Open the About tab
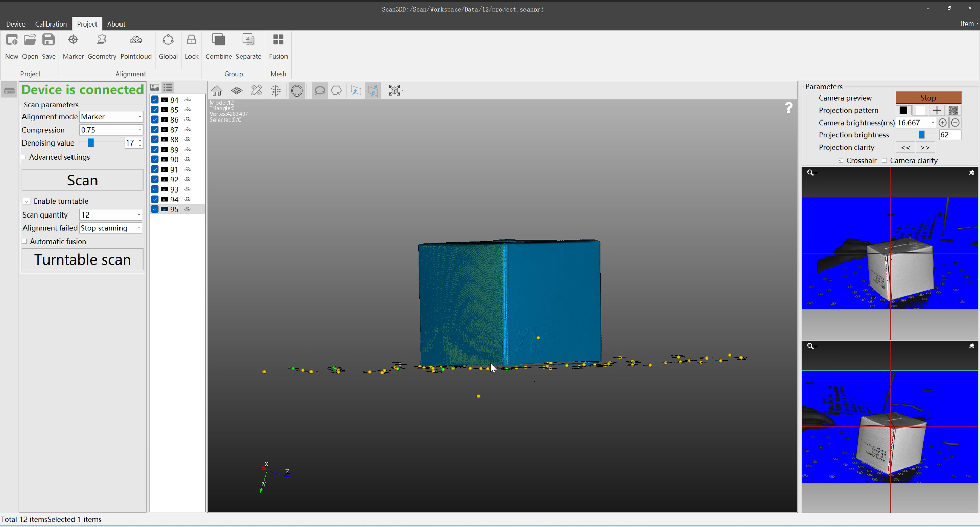 point(116,24)
